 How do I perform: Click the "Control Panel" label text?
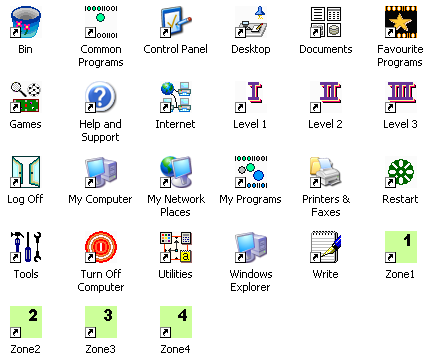175,49
